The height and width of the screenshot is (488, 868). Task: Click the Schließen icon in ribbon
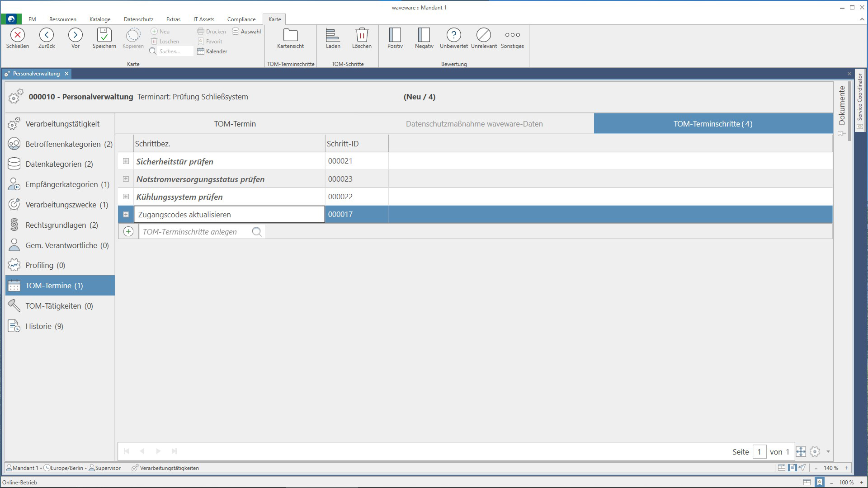[18, 35]
